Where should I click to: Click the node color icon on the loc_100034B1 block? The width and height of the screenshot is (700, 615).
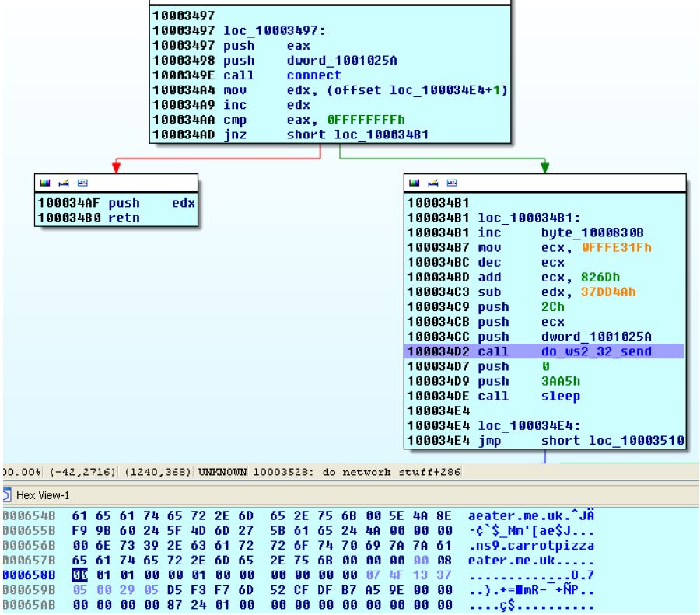point(412,184)
